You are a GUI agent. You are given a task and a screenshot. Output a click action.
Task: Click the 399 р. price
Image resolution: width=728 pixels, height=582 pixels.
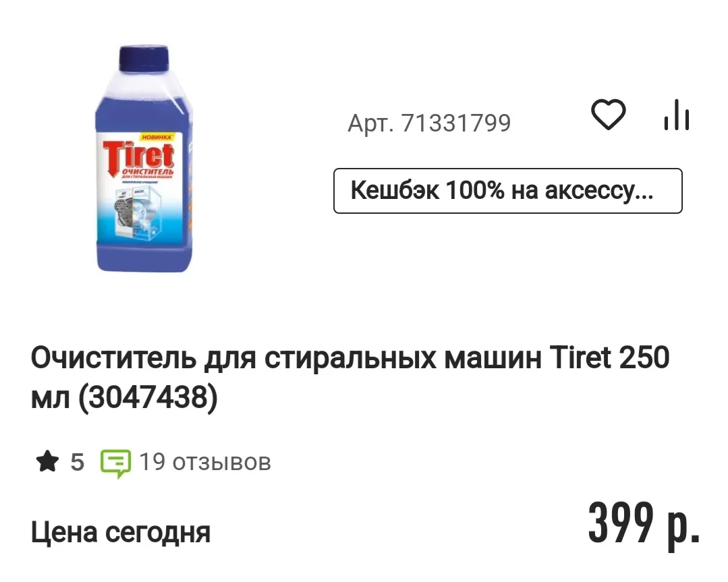[644, 523]
